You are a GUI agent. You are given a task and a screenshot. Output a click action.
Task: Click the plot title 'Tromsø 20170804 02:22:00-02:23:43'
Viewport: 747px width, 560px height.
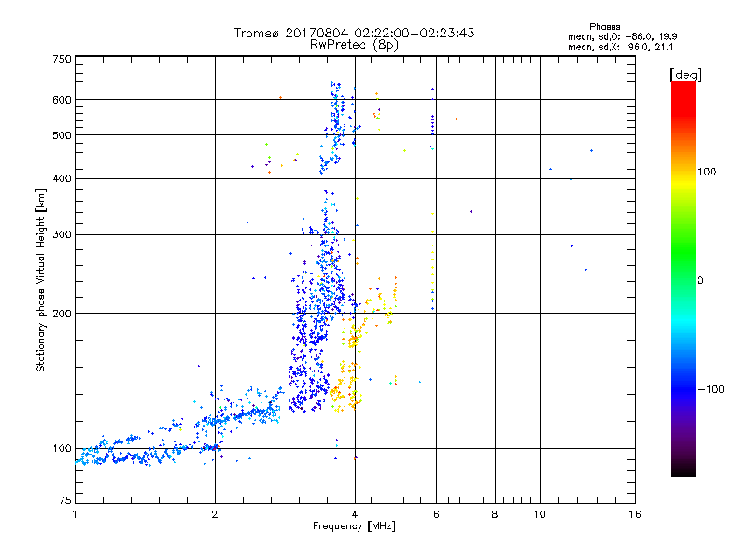(354, 33)
